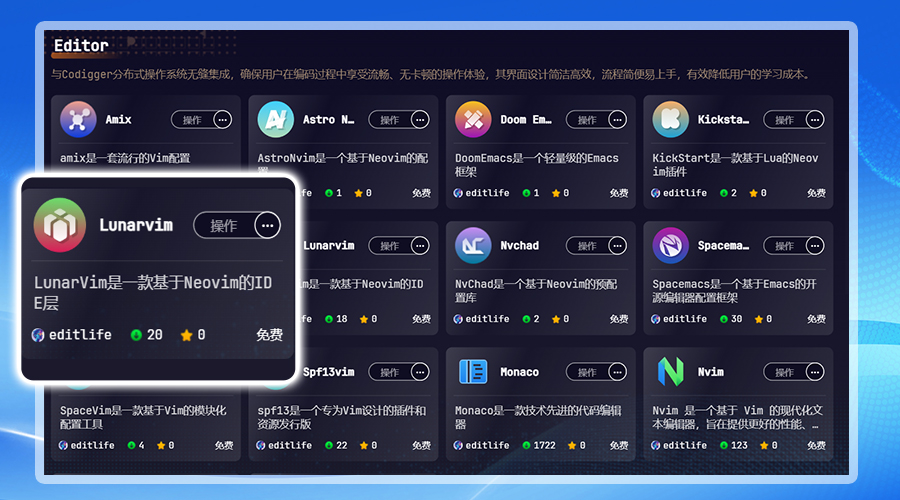Click the 操作 button on Nvim card
Viewport: 900px width, 500px height.
785,372
